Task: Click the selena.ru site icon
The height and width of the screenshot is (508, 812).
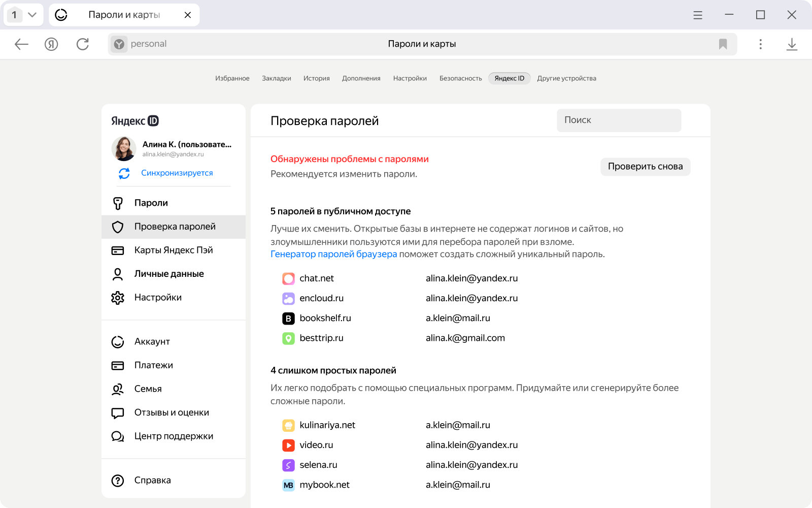Action: [288, 465]
